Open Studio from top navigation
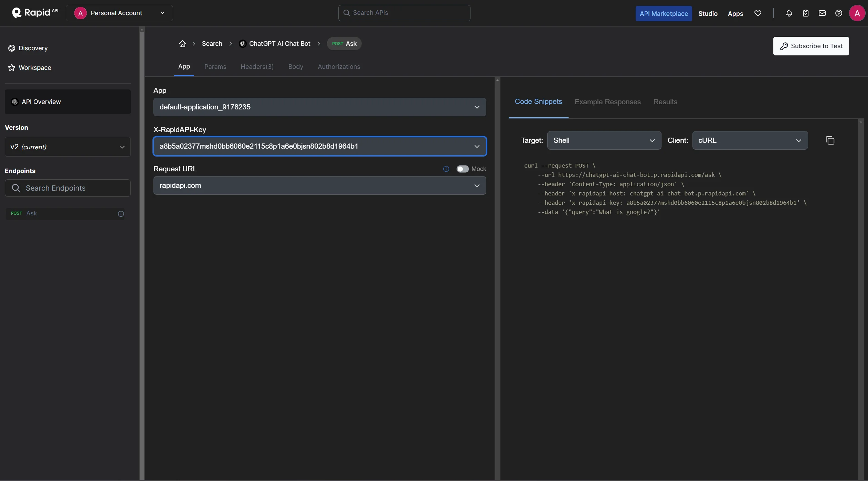Viewport: 868px width, 481px height. [708, 13]
